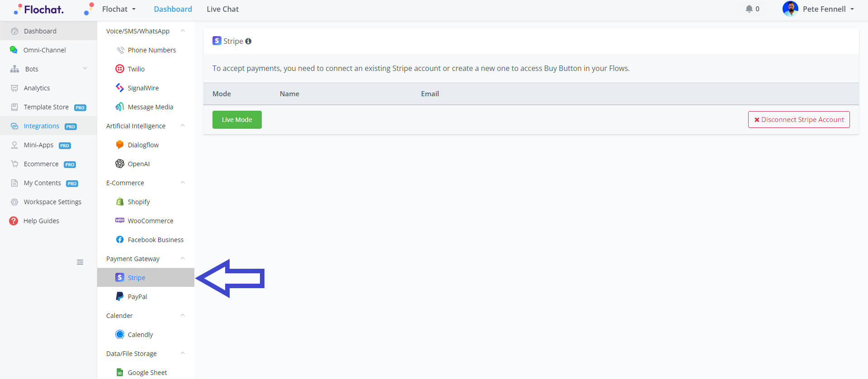Click the Twilio icon in integrations list
868x379 pixels.
point(120,69)
